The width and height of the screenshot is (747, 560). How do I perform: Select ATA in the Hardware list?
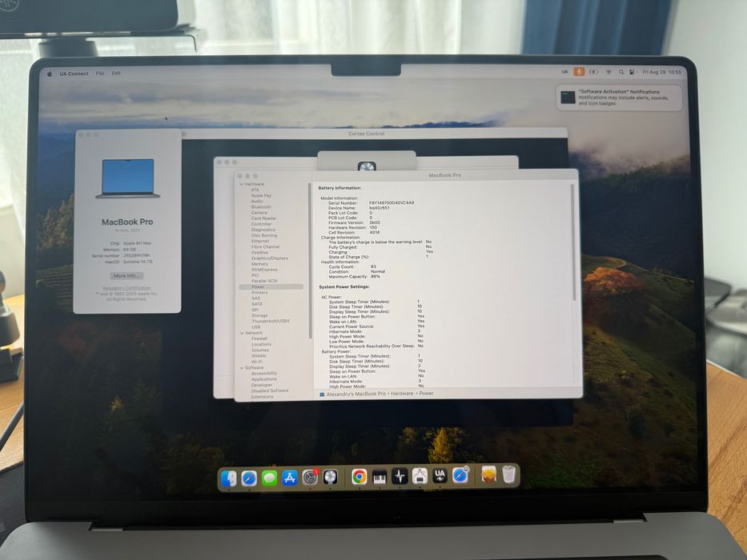click(255, 190)
